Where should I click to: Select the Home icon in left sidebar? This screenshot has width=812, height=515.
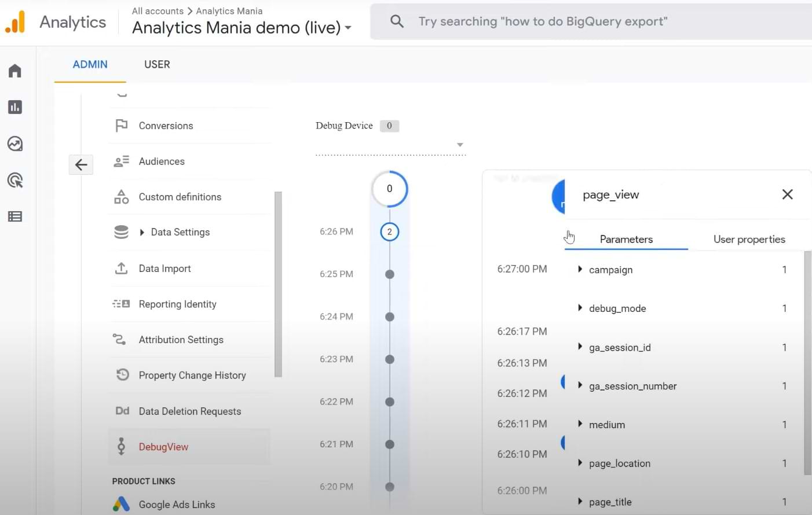[14, 70]
